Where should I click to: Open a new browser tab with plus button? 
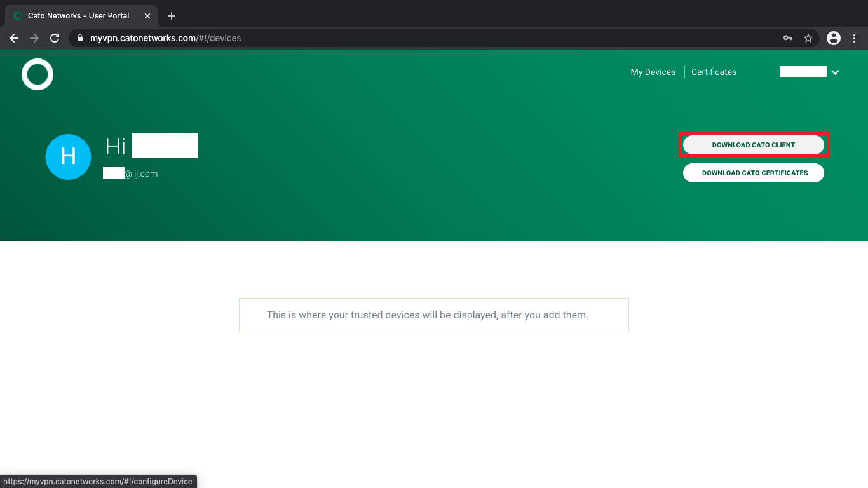pos(170,15)
